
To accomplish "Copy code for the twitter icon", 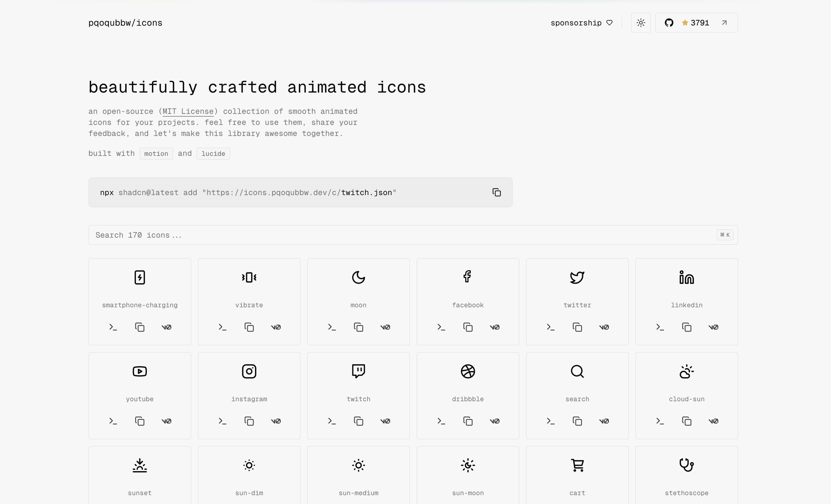I will coord(577,327).
